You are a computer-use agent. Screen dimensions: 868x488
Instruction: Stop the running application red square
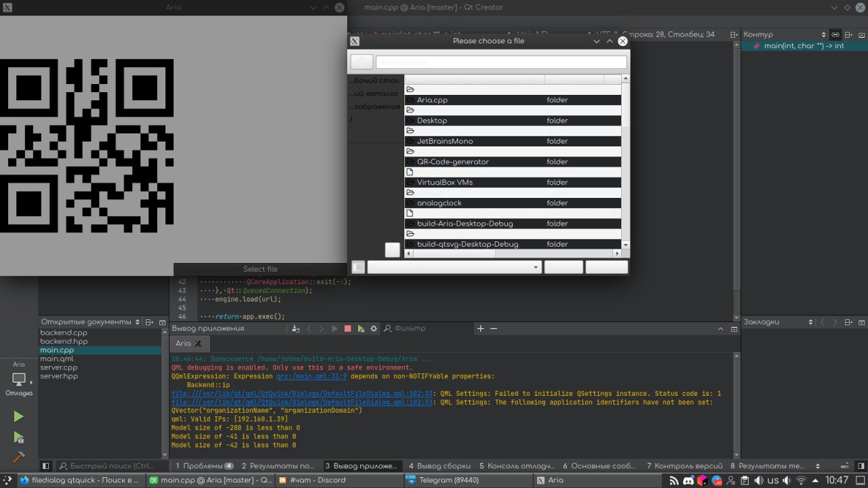(x=347, y=329)
